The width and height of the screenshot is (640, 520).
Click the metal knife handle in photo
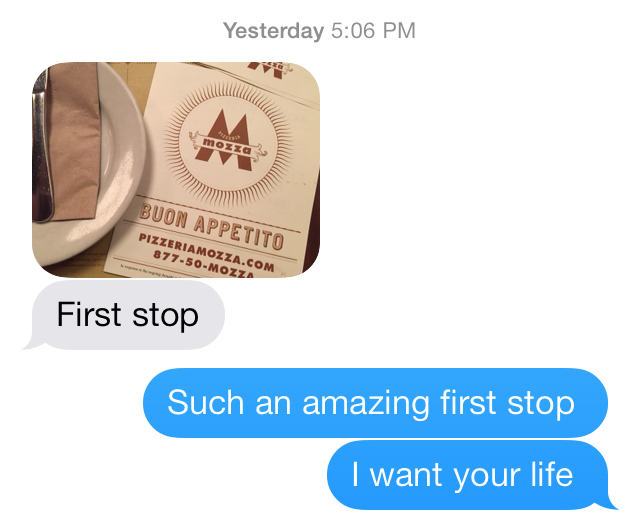[x=41, y=147]
